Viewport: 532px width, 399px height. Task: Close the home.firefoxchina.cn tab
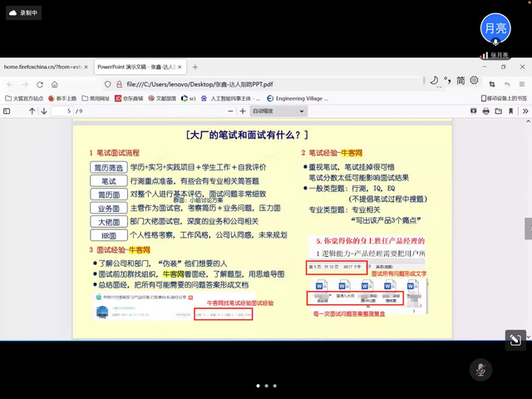(x=86, y=66)
